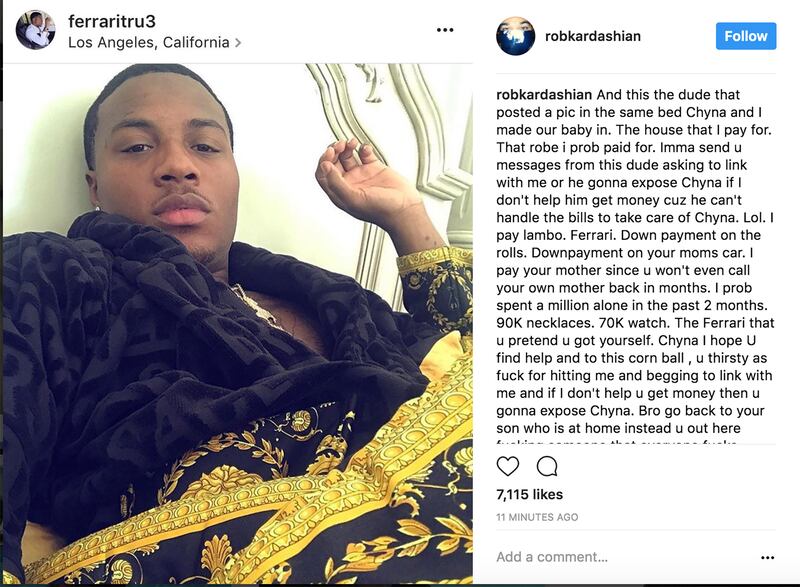
Task: Like the post with the heart icon
Action: click(x=508, y=466)
